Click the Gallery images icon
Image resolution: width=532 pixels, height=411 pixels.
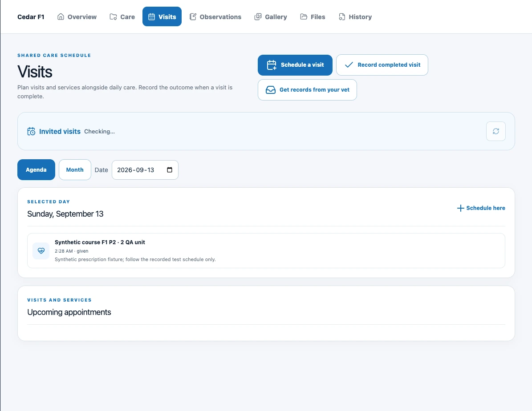[258, 16]
